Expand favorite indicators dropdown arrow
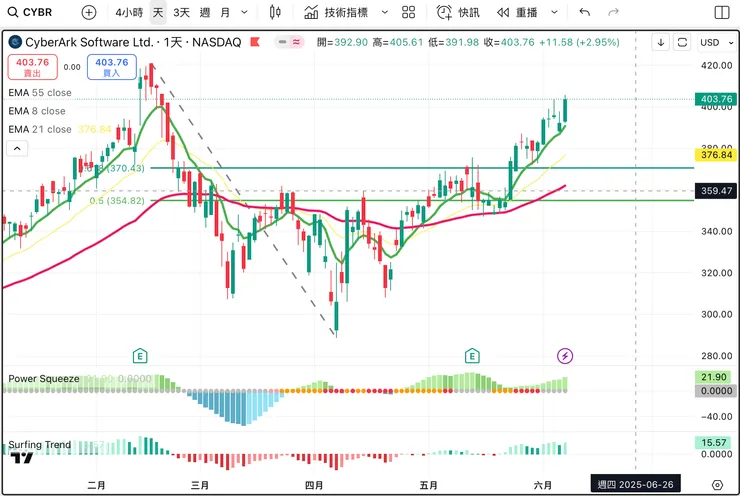Viewport: 740px width, 496px height. pos(385,12)
